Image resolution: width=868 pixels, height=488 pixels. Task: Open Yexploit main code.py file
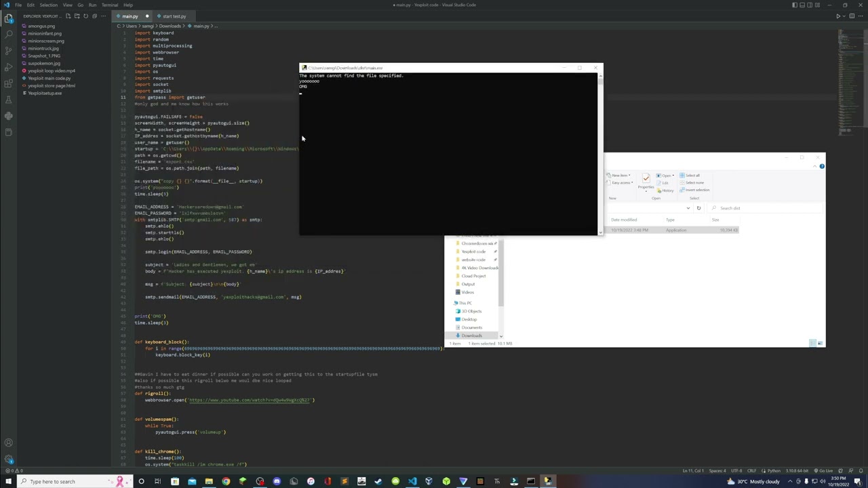tap(49, 78)
